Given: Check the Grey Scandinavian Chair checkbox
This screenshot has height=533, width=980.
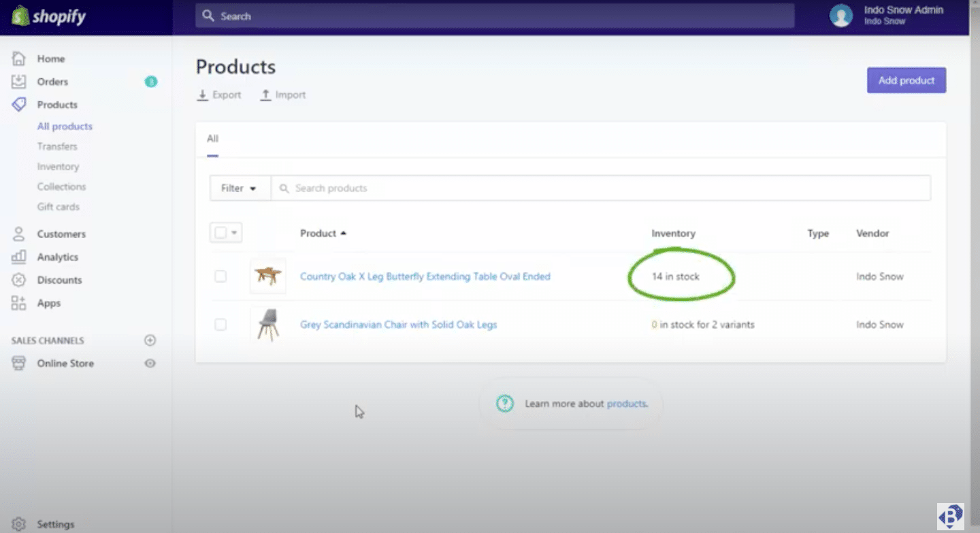Looking at the screenshot, I should (x=220, y=325).
